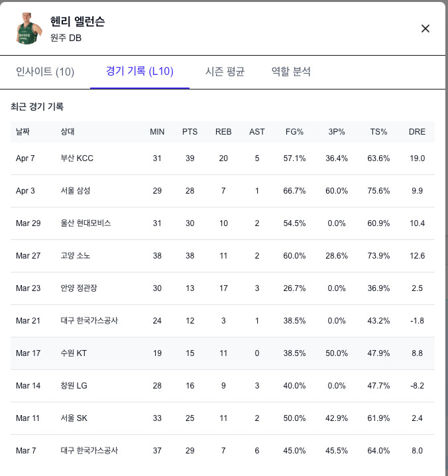Click the 헨리 엘런슨 player photo
This screenshot has width=448, height=476.
(x=28, y=29)
